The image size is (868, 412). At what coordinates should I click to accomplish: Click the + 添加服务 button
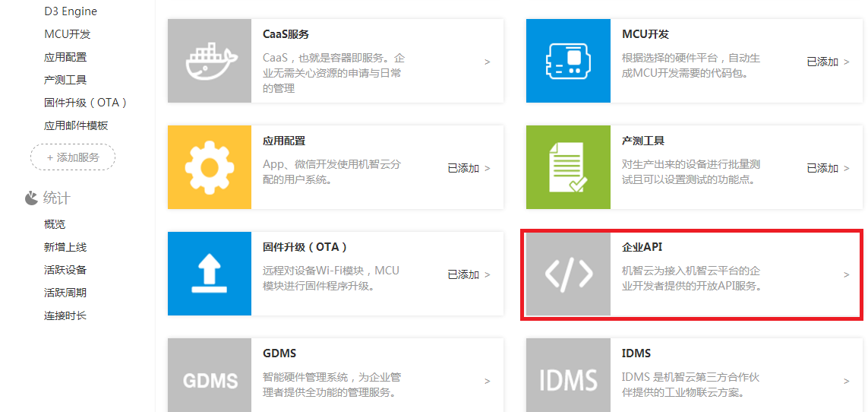pos(73,157)
